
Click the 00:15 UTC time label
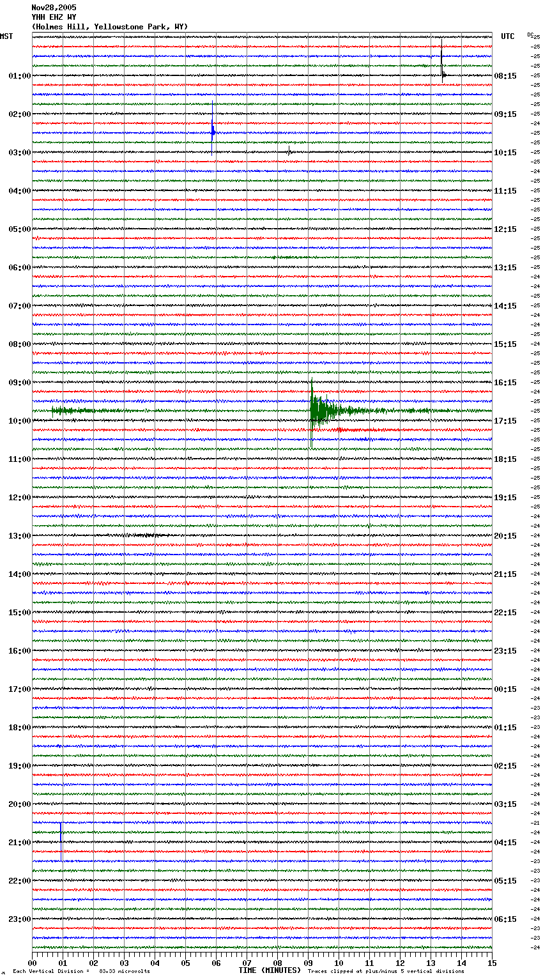[x=505, y=689]
